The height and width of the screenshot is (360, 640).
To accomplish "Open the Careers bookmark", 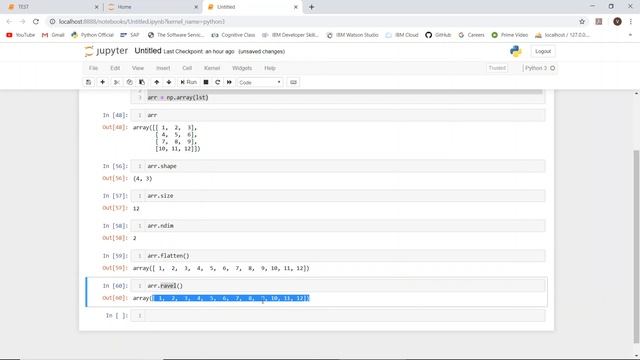I will coord(471,35).
